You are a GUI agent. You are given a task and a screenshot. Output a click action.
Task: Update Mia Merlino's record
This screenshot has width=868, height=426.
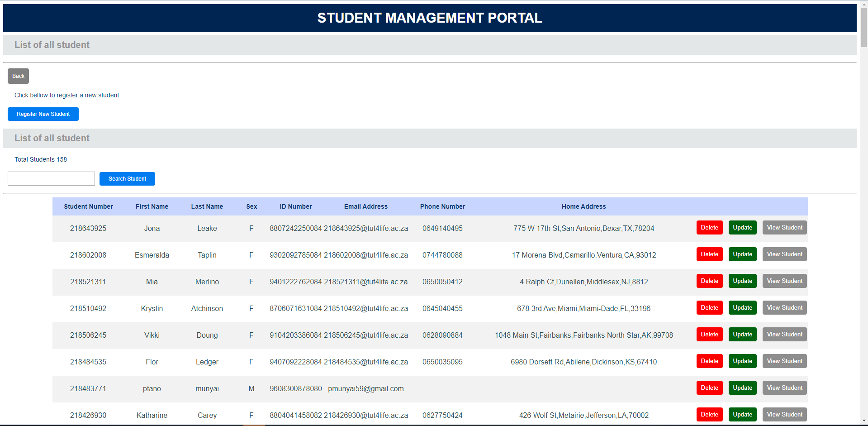coord(742,281)
